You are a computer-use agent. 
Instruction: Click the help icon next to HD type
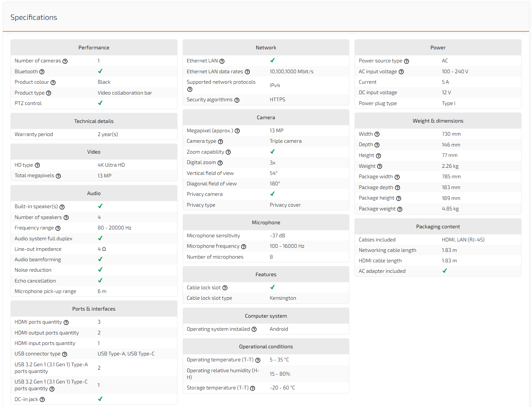[37, 165]
